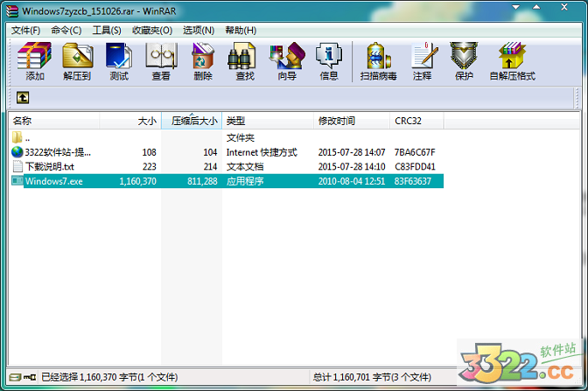Click the WinRAR title bar app icon
The height and width of the screenshot is (391, 588).
pyautogui.click(x=12, y=10)
